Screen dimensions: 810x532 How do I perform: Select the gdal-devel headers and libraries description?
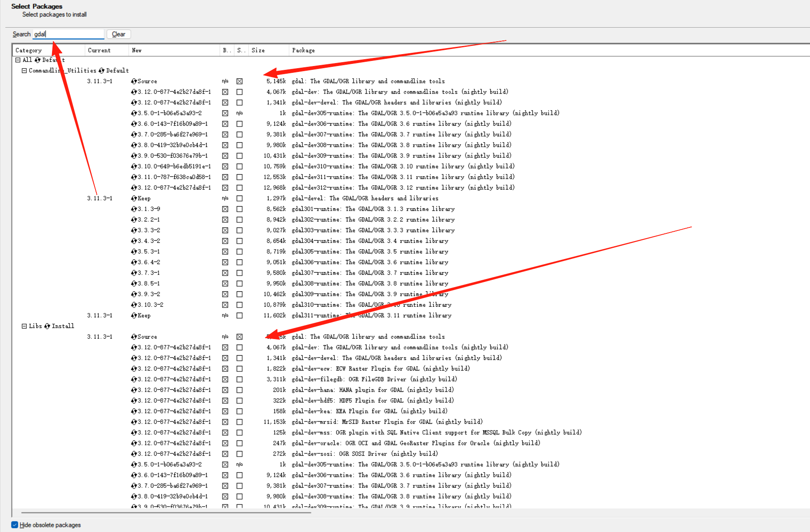tap(365, 198)
